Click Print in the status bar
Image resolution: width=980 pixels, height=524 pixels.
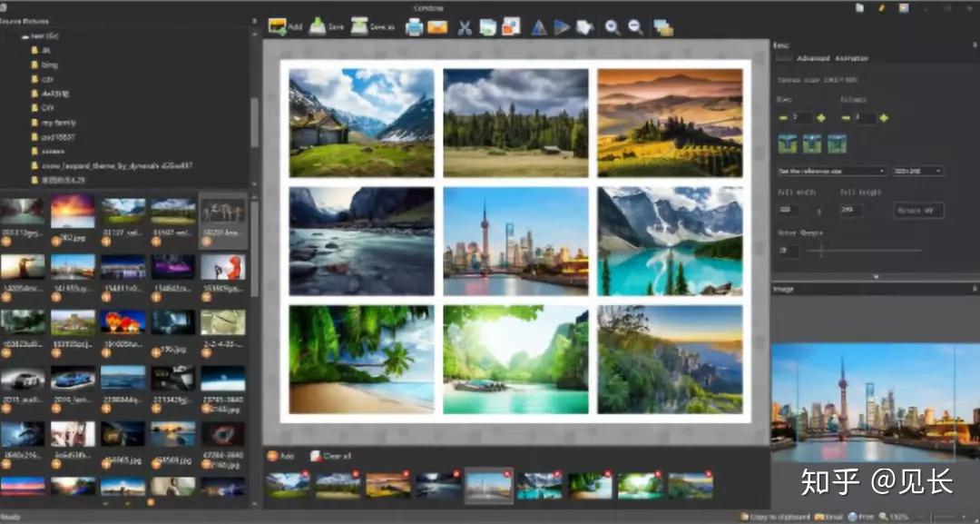(862, 517)
